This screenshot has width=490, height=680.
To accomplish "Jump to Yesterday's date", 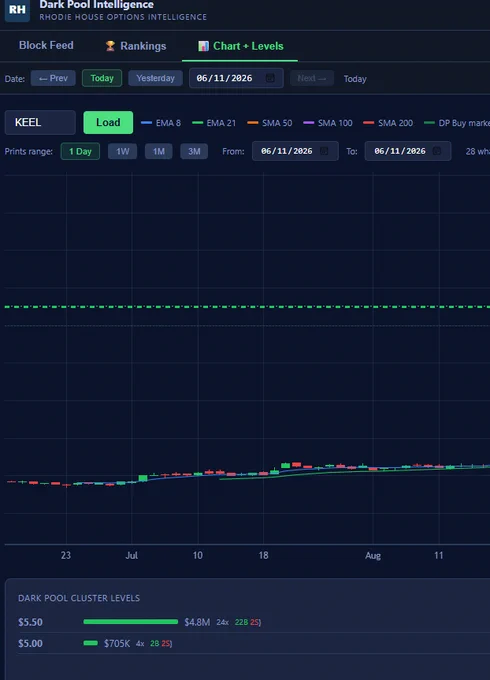I will pos(155,78).
